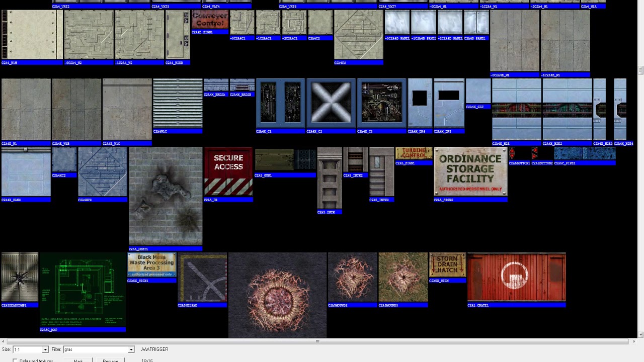
Task: Pick the machinery C2A4X_C3 texture
Action: [381, 103]
